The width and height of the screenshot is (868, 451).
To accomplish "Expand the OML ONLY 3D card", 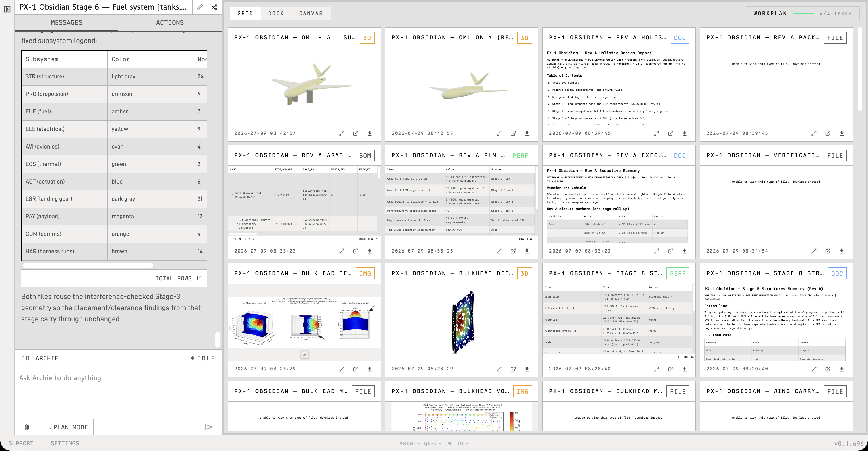I will 499,133.
